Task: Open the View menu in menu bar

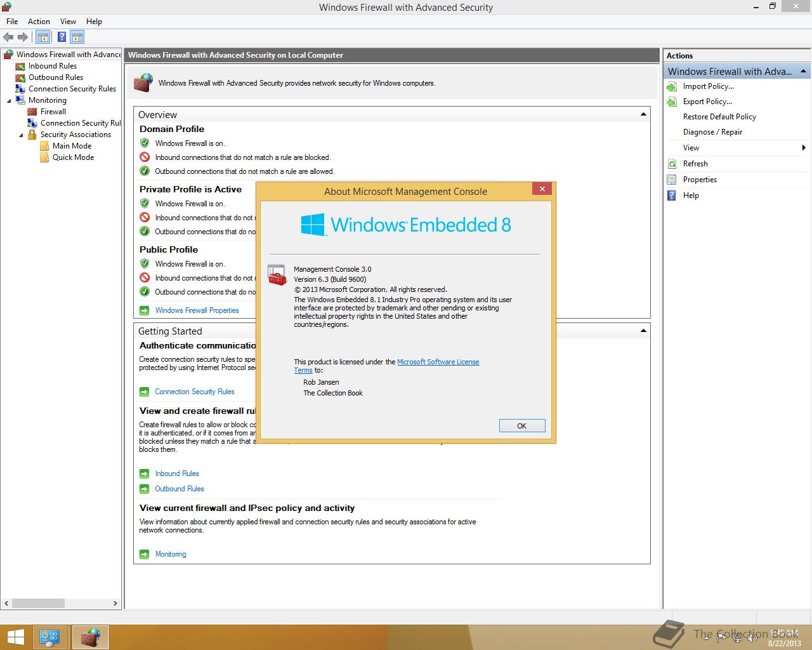Action: coord(68,22)
